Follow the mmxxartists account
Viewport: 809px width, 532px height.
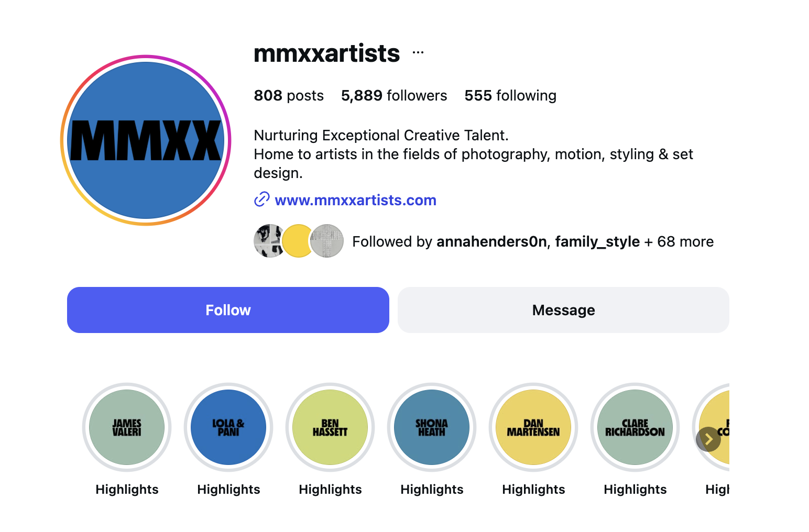coord(228,310)
